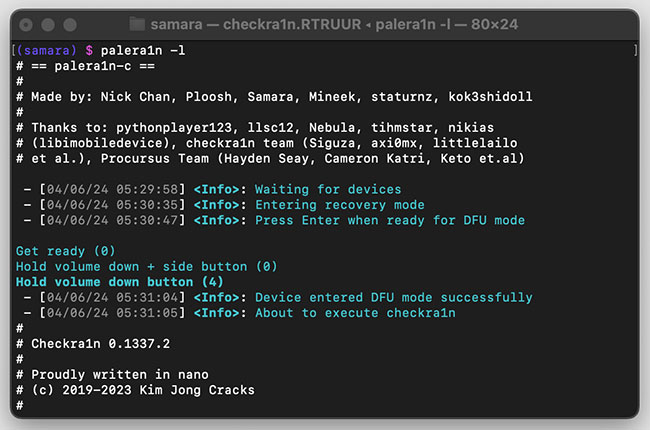
Task: Click the Made by credits line
Action: (274, 97)
